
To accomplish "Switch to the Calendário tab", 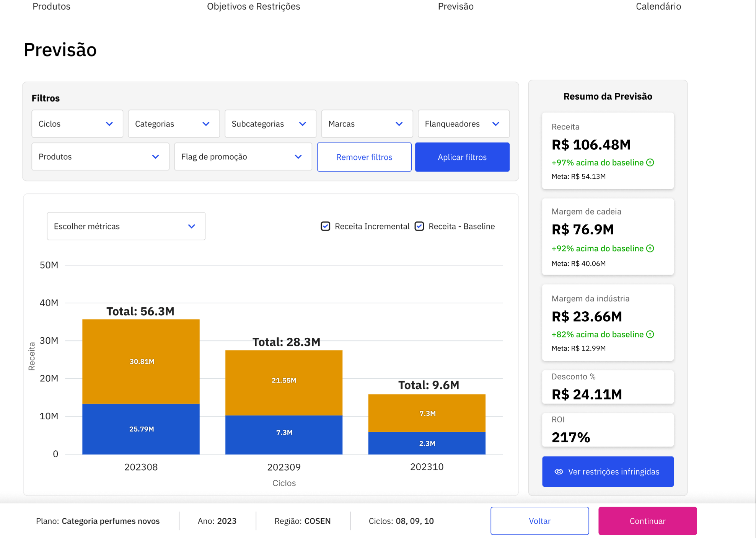I will [658, 7].
